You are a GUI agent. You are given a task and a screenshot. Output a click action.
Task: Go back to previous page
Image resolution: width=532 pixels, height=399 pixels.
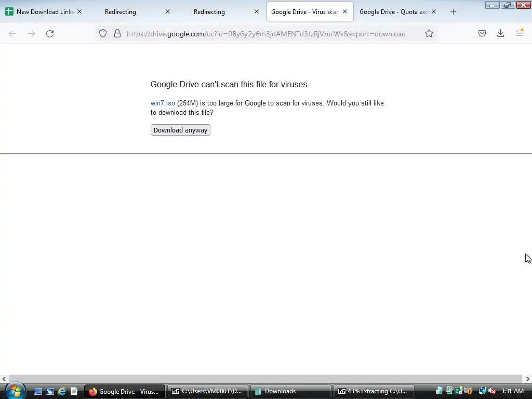pos(12,34)
